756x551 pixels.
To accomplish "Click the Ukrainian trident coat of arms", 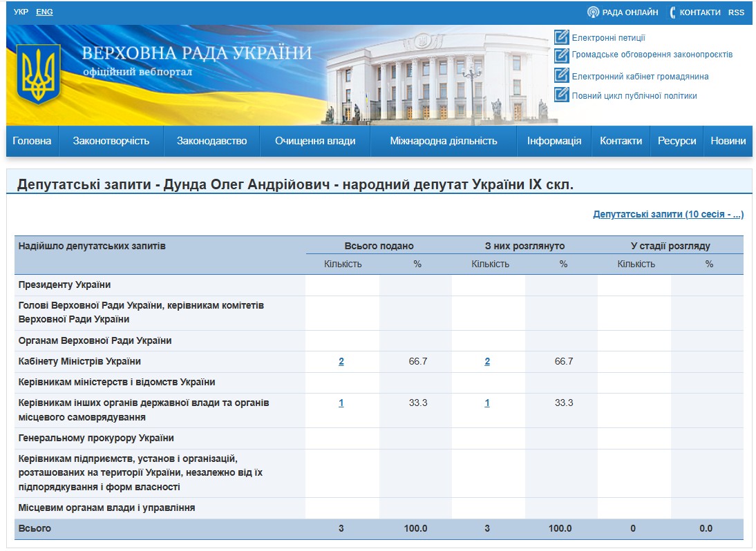I will click(x=39, y=74).
